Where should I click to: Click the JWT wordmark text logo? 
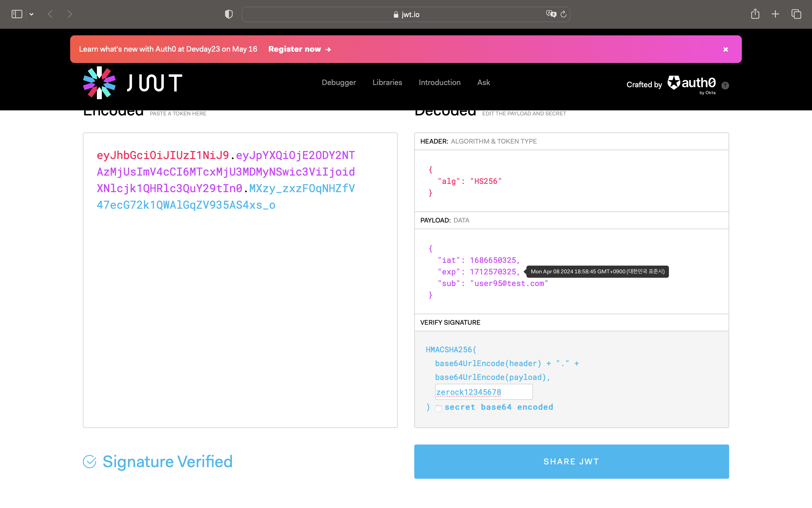tap(155, 83)
